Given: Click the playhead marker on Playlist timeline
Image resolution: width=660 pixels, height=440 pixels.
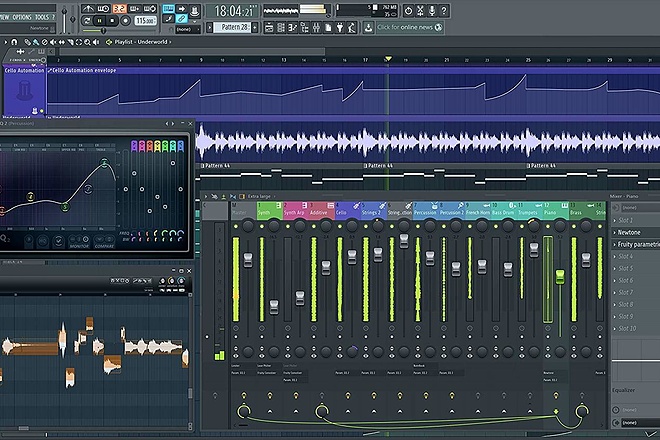Looking at the screenshot, I should coord(388,59).
